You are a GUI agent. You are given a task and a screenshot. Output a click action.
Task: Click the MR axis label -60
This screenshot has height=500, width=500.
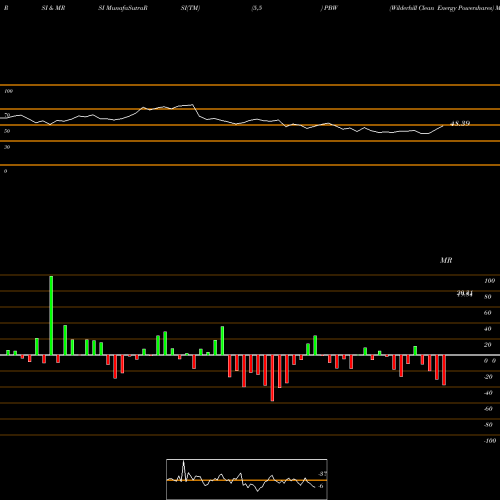[x=488, y=409]
